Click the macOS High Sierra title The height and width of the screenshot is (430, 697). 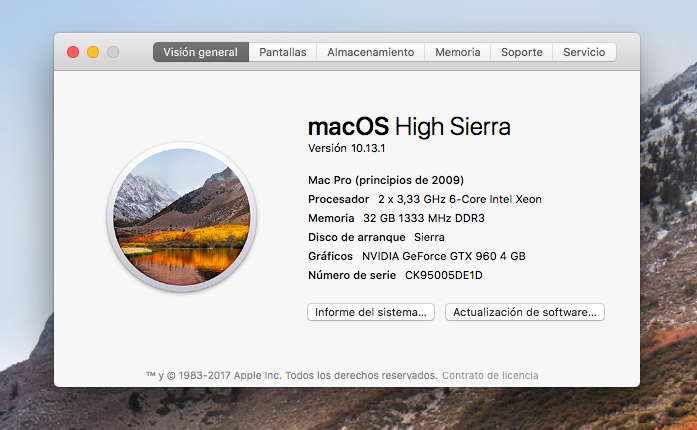point(409,126)
